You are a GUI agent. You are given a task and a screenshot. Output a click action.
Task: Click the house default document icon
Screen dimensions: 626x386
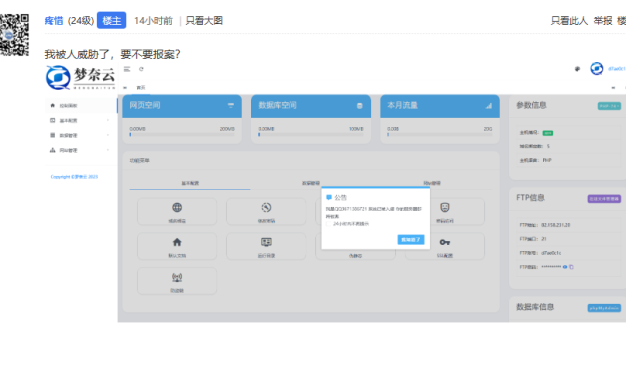coord(177,242)
